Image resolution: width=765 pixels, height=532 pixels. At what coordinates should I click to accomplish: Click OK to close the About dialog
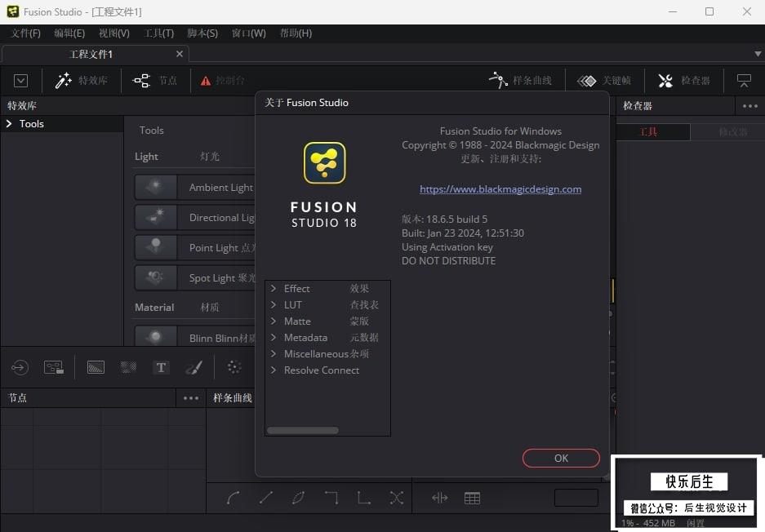point(561,459)
